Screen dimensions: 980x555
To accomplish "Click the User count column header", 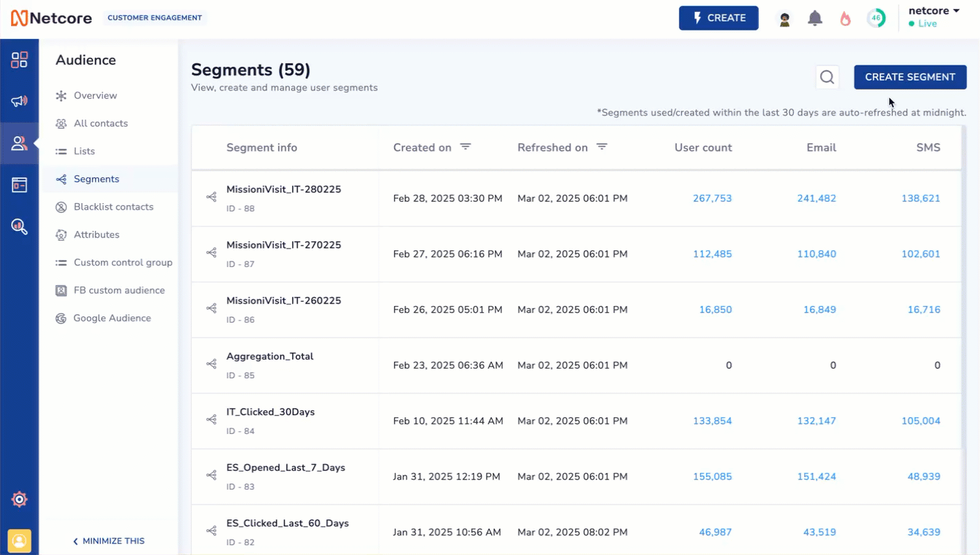I will (x=703, y=147).
